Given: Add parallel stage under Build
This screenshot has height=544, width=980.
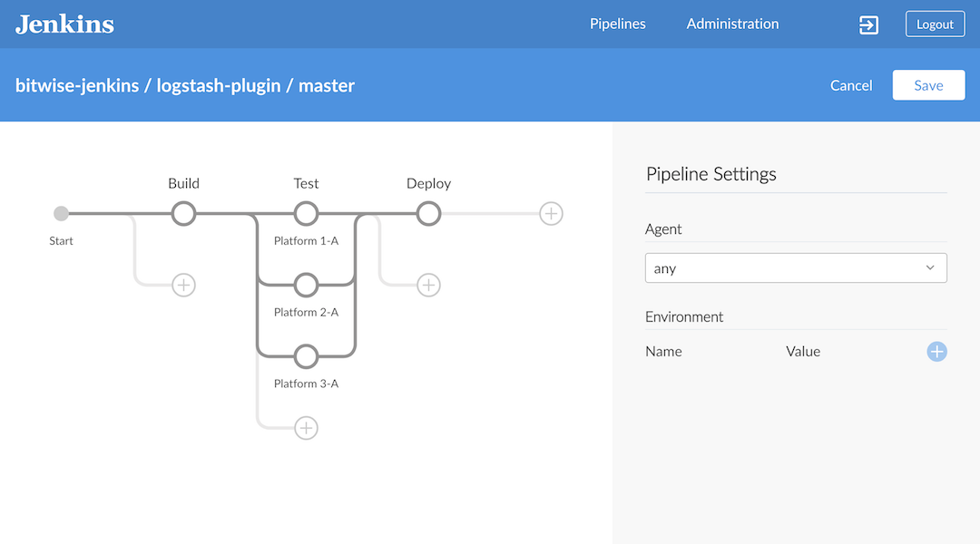Looking at the screenshot, I should tap(183, 285).
